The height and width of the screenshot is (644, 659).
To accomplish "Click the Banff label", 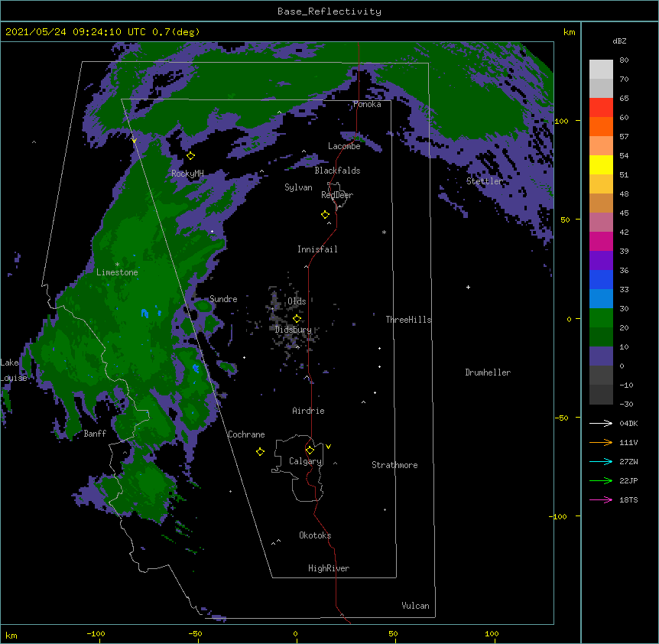I will [95, 434].
